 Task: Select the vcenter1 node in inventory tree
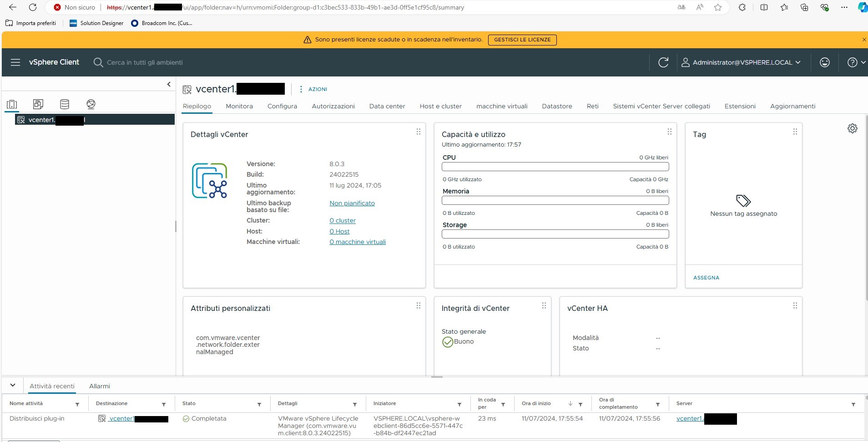coord(95,120)
